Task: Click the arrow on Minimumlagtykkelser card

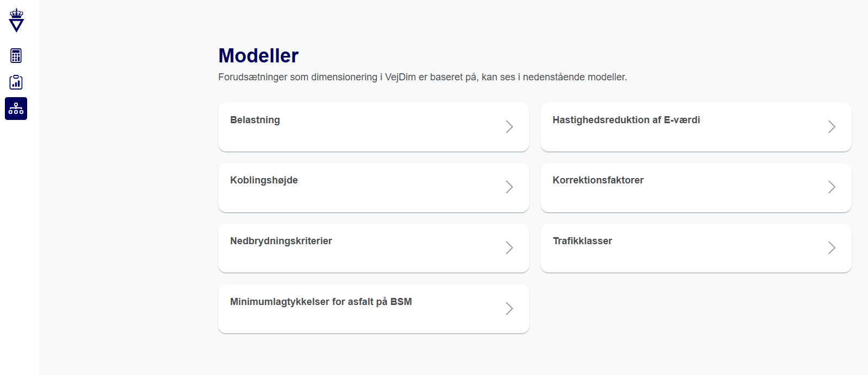Action: (509, 309)
